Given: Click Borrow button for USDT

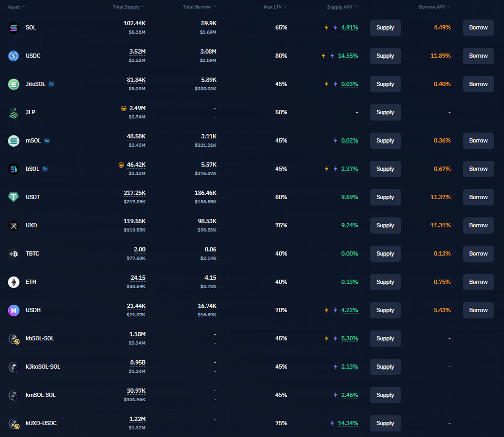Looking at the screenshot, I should tap(478, 197).
